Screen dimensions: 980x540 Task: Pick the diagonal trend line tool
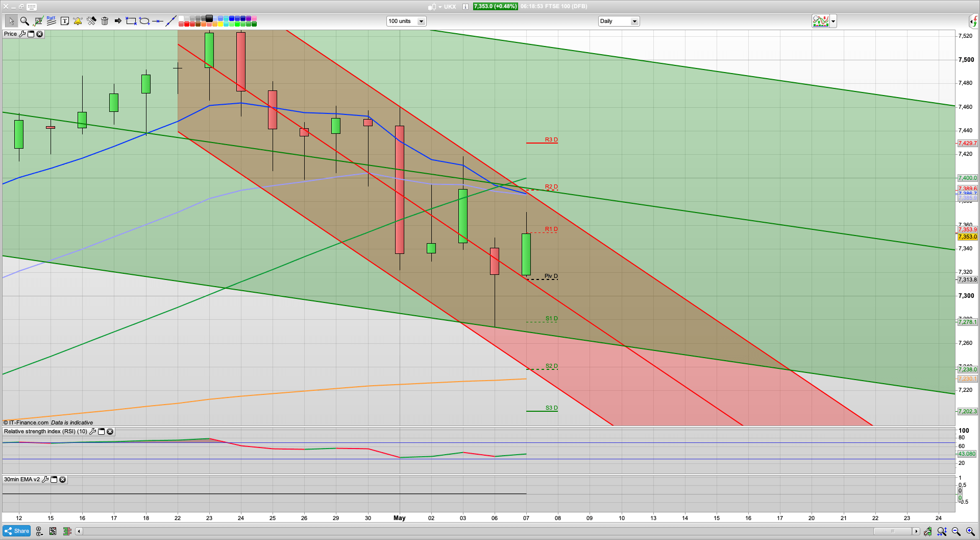(x=171, y=21)
